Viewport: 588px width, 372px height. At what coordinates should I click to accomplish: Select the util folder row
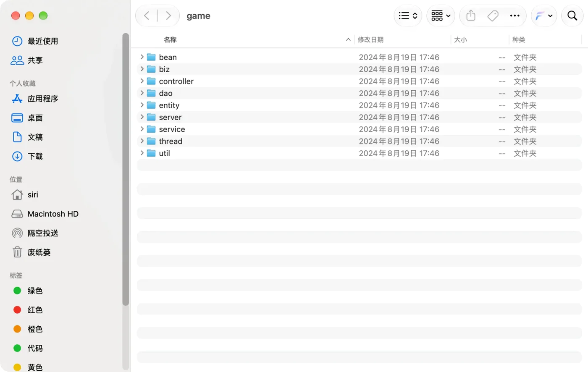(x=360, y=153)
